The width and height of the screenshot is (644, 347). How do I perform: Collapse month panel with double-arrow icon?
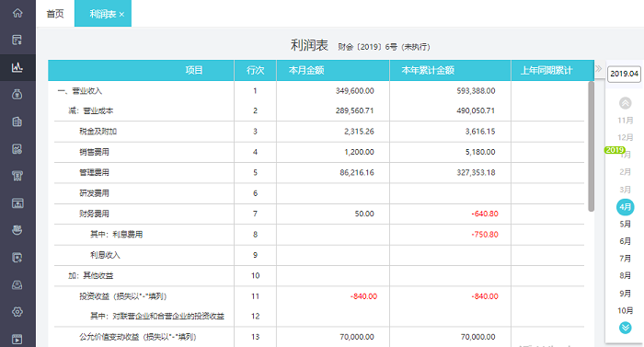click(x=598, y=69)
